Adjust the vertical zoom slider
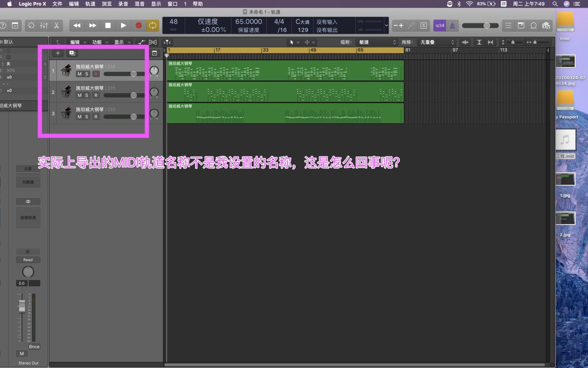The width and height of the screenshot is (588, 368). [x=513, y=42]
